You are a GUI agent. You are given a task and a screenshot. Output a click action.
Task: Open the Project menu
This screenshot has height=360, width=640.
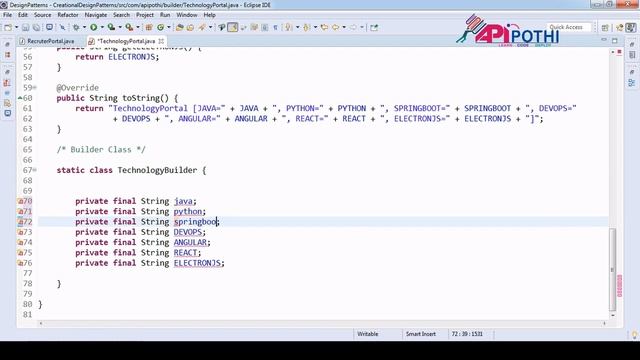point(145,15)
